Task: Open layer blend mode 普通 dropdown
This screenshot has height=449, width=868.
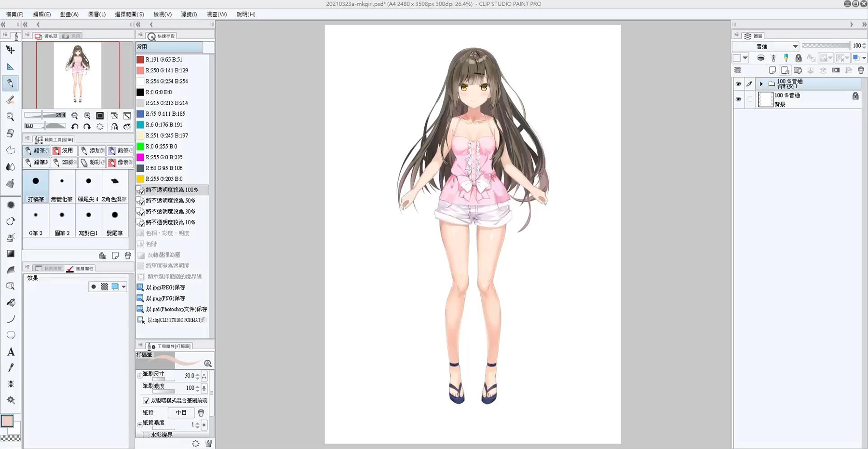Action: point(766,46)
